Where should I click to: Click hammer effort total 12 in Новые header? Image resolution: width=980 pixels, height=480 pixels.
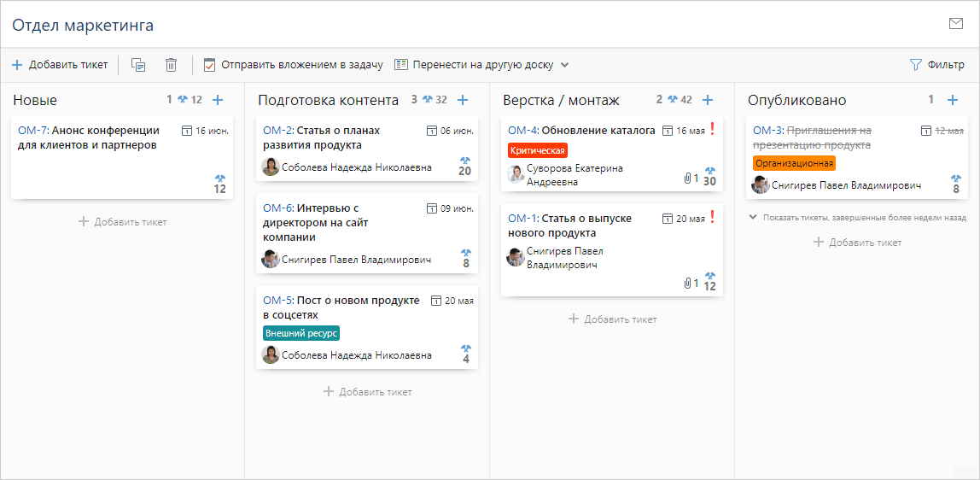190,99
